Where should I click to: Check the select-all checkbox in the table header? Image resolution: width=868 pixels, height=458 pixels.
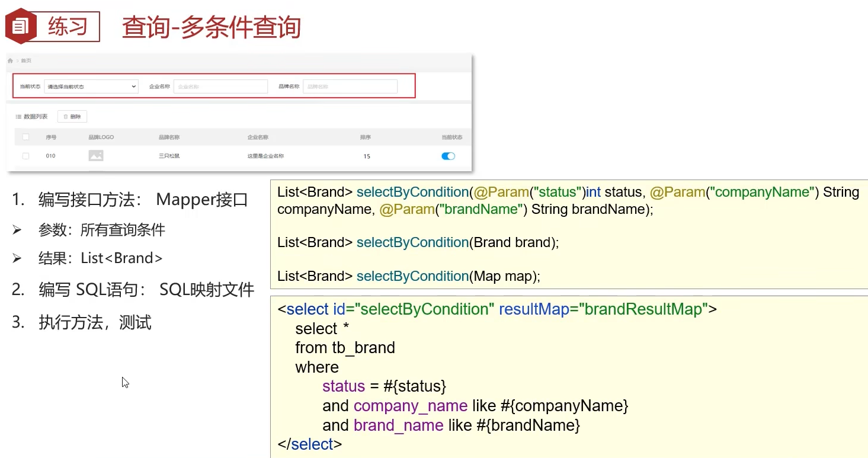(x=25, y=137)
